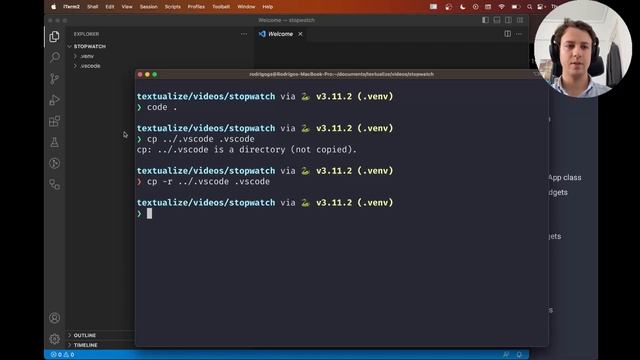The height and width of the screenshot is (360, 640).
Task: Click the run-circle icon below the Testing beaker
Action: tap(54, 163)
